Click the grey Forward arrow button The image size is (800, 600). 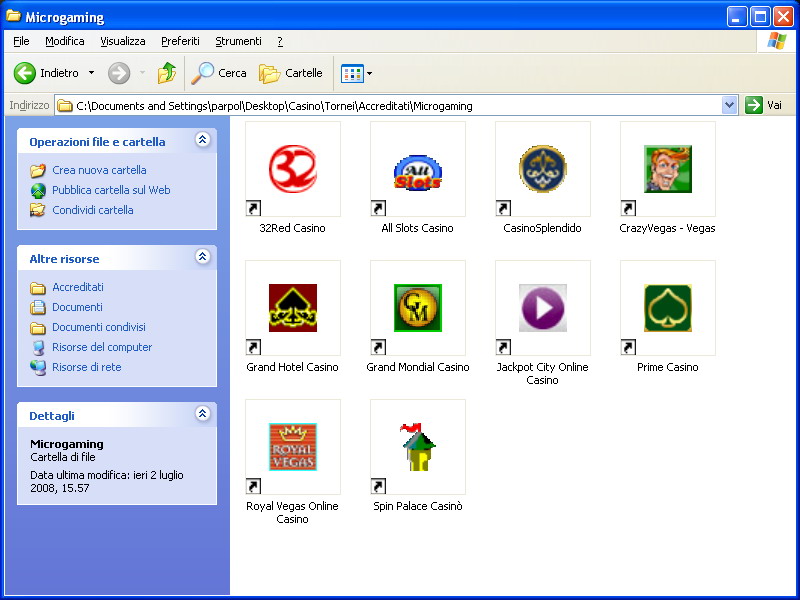pyautogui.click(x=119, y=73)
